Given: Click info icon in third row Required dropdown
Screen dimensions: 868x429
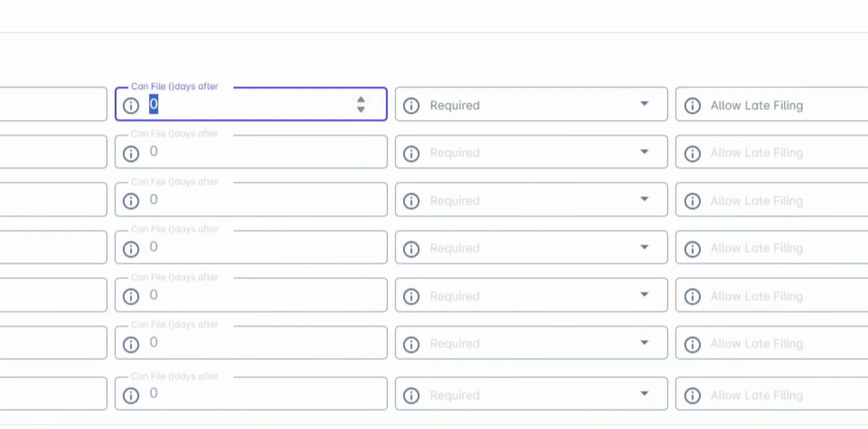Looking at the screenshot, I should pos(411,201).
